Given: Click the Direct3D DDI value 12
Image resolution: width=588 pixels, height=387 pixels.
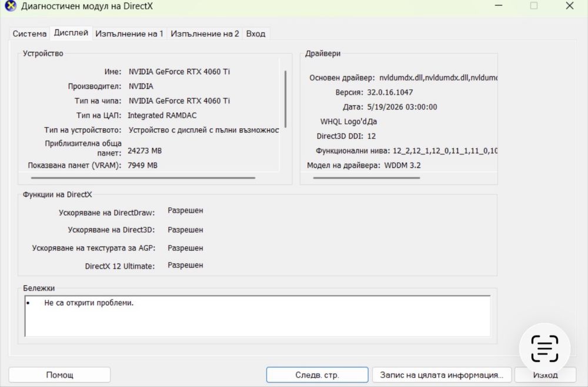Looking at the screenshot, I should tap(371, 136).
